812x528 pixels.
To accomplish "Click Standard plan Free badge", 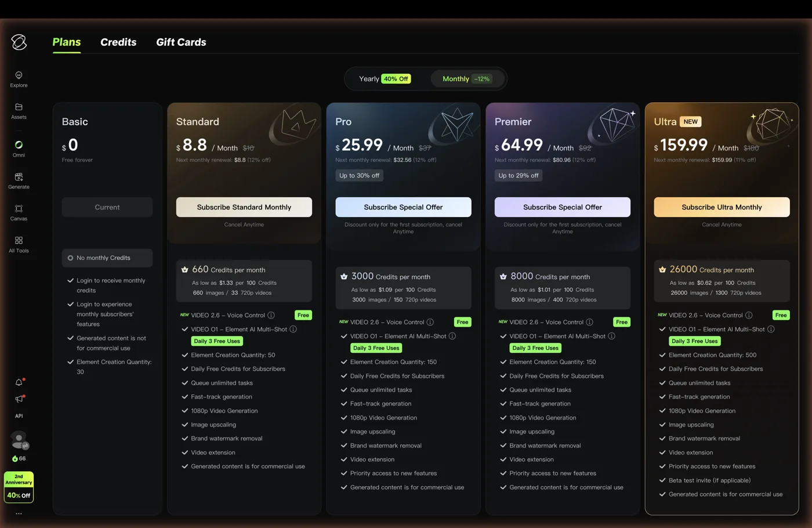I will click(303, 315).
